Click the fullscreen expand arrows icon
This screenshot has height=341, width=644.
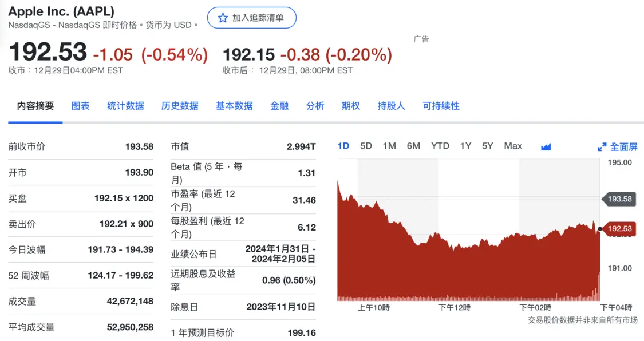pos(602,147)
